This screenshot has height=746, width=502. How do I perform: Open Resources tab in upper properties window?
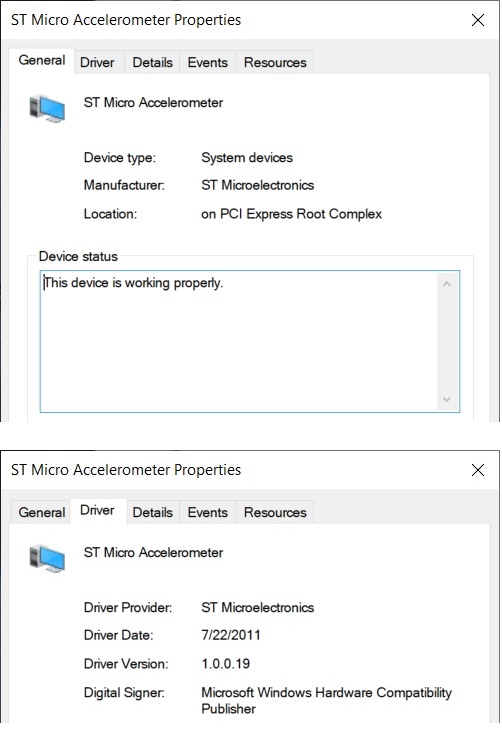(x=275, y=62)
